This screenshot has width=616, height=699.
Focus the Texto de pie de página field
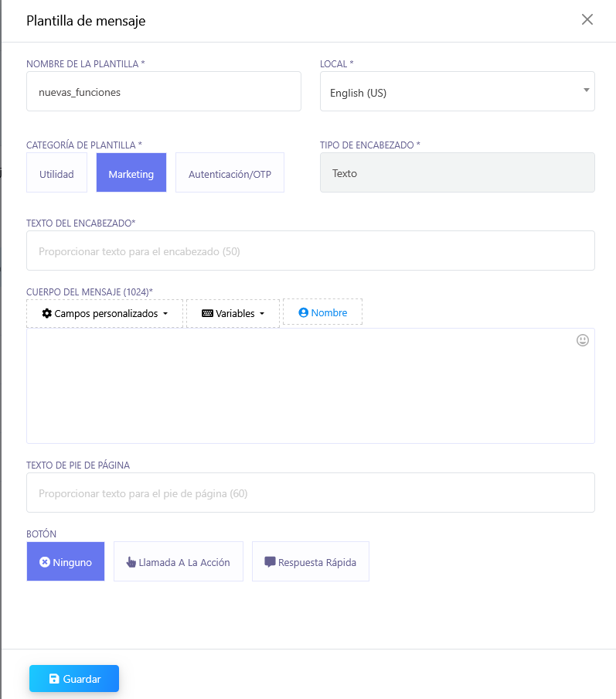(310, 493)
